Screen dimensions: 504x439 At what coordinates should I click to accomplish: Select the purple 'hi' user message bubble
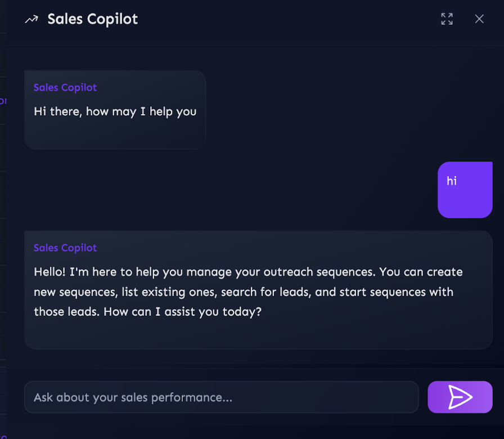[465, 190]
